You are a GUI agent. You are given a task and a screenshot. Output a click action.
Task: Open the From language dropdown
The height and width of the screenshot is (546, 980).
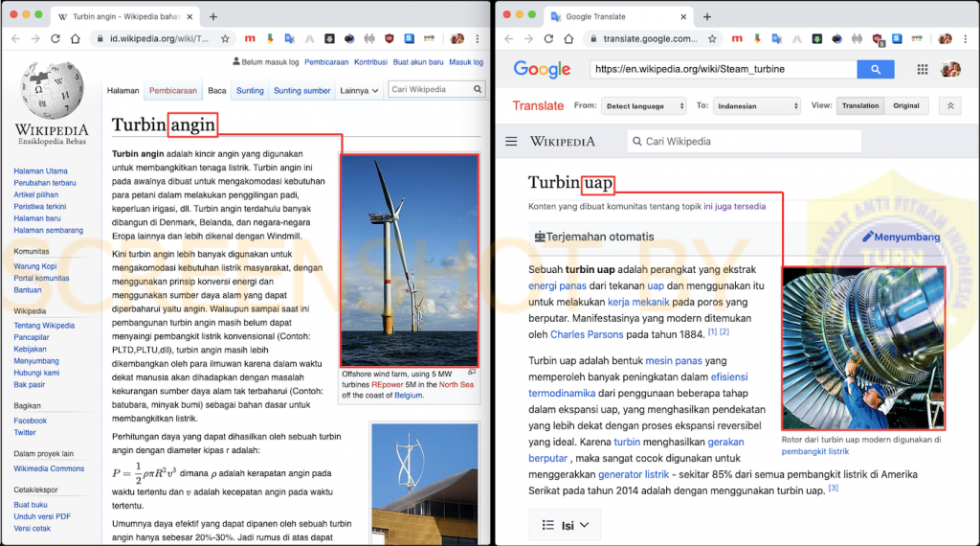coord(644,106)
